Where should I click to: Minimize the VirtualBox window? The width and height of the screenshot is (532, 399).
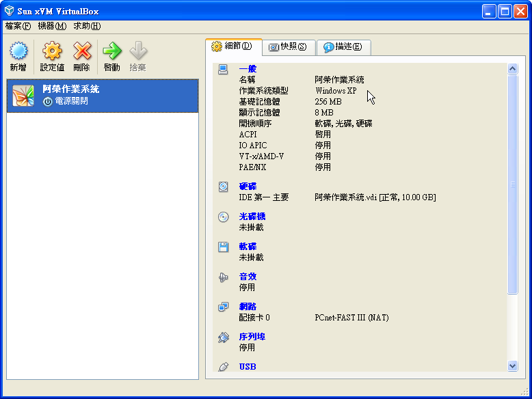point(489,12)
